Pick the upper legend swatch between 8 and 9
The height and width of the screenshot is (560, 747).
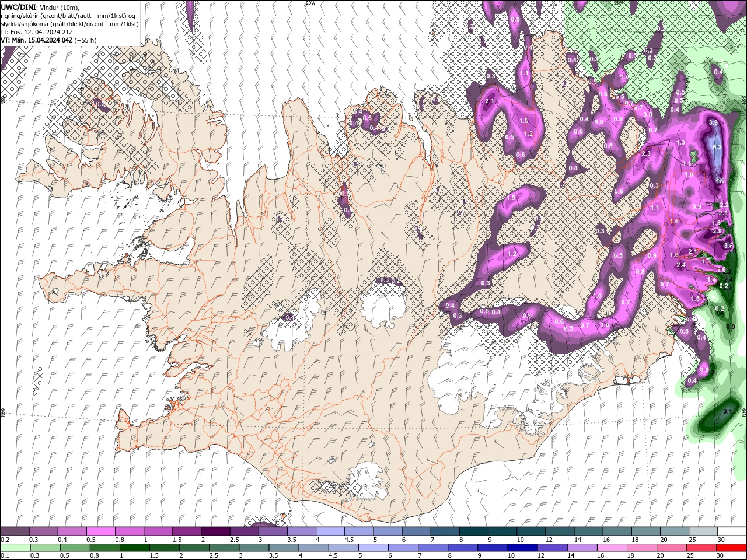coord(473,531)
